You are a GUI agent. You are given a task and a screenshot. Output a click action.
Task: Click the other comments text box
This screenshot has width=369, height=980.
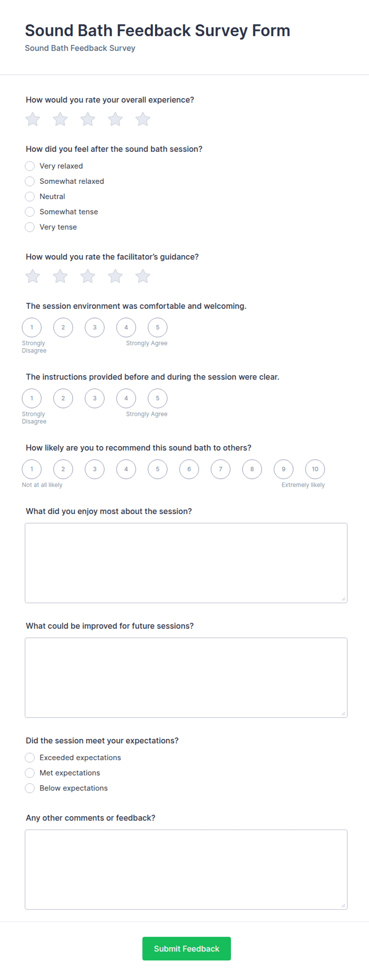click(x=186, y=870)
